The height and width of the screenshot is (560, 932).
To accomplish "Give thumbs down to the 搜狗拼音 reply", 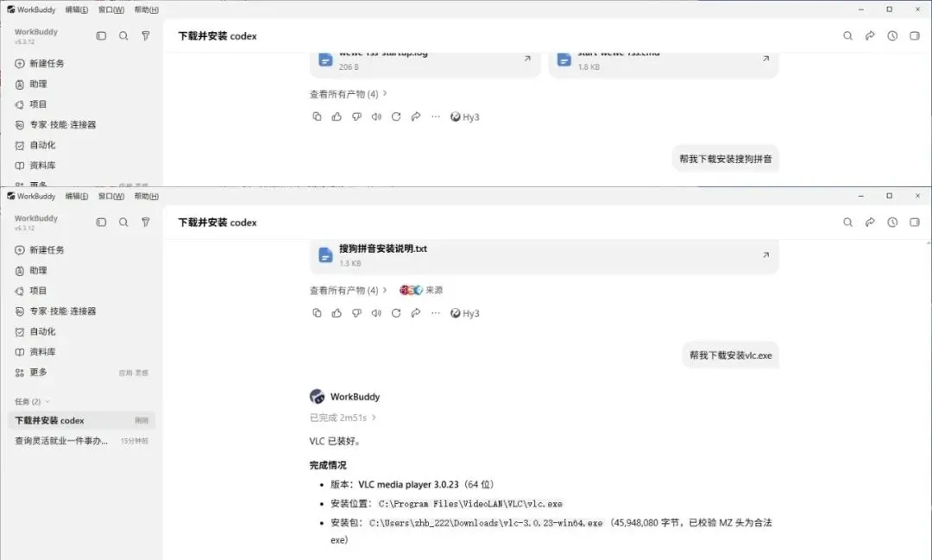I will coord(356,312).
